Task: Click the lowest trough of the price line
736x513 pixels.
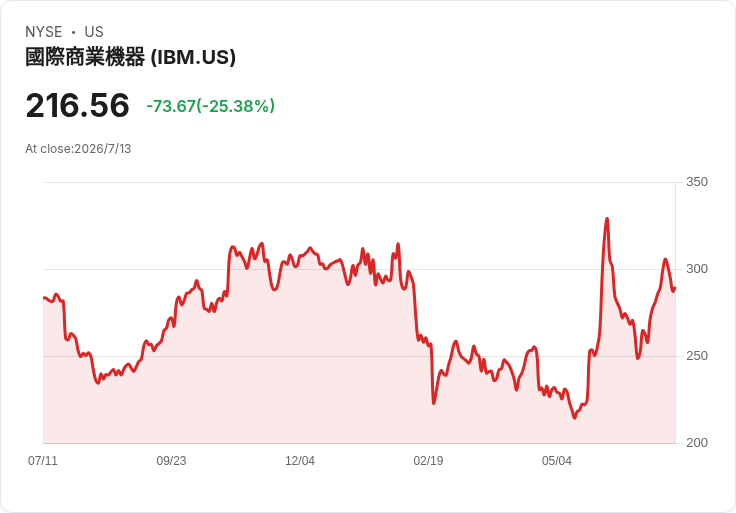Action: click(x=575, y=417)
